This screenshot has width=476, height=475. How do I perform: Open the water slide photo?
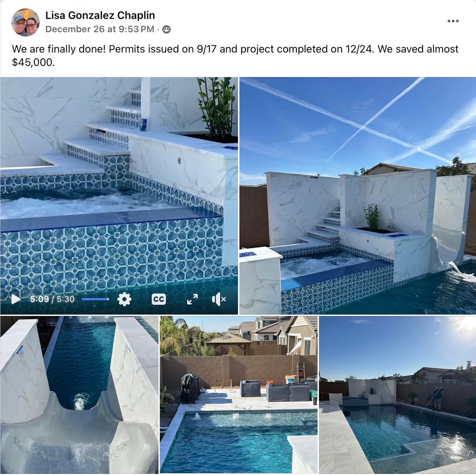point(79,395)
